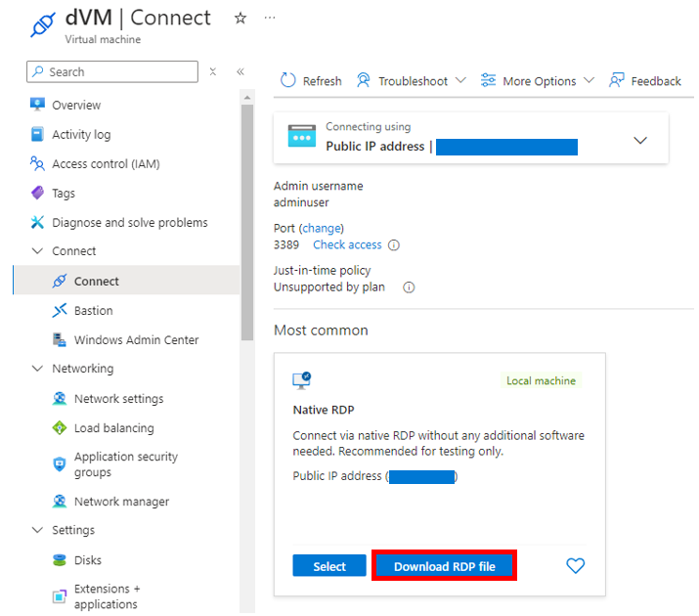
Task: Click the Port change link
Action: click(x=321, y=228)
